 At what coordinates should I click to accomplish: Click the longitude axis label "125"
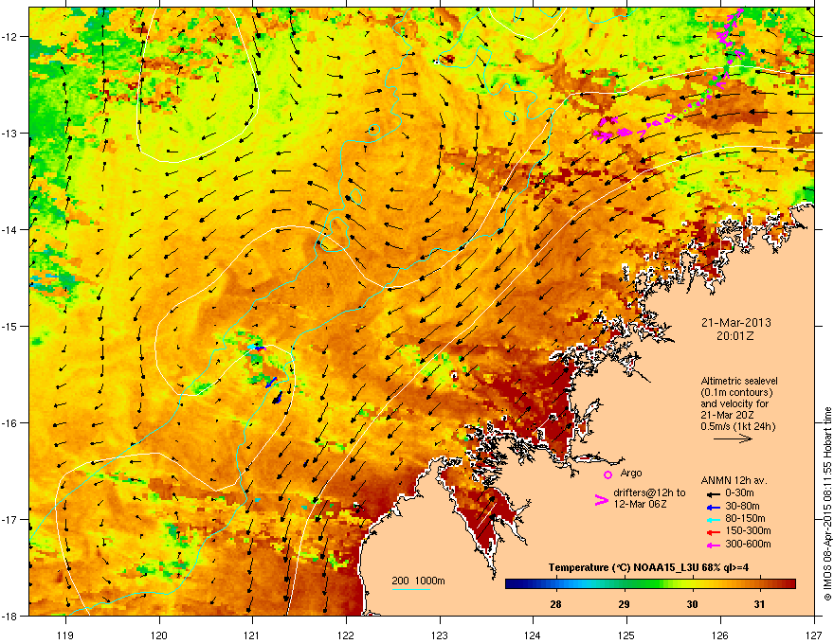click(626, 635)
